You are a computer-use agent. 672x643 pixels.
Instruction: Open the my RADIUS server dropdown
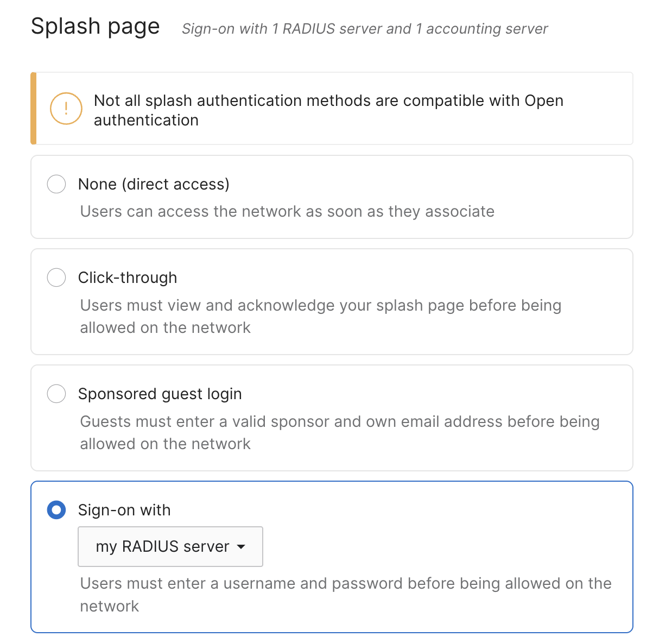coord(170,546)
